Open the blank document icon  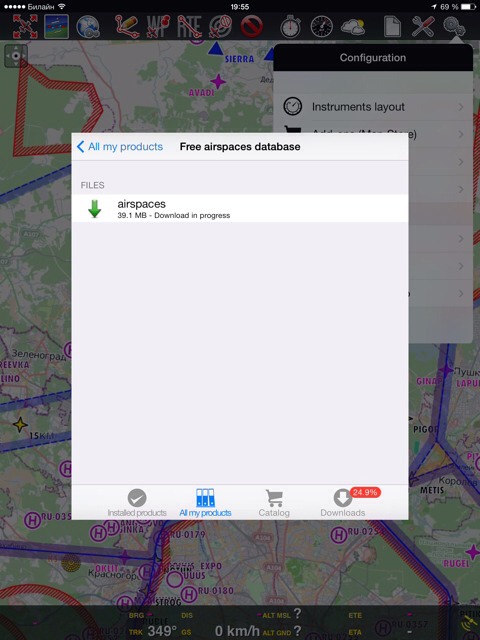392,27
